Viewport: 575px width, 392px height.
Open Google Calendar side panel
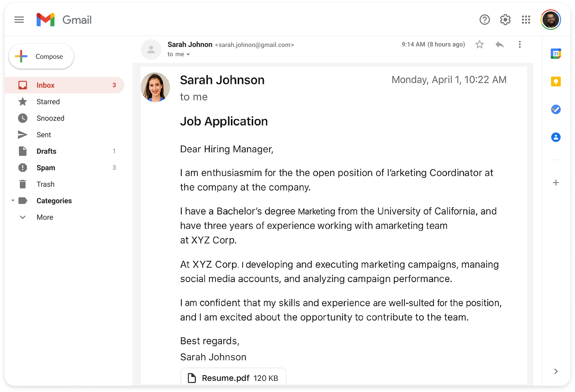(556, 54)
